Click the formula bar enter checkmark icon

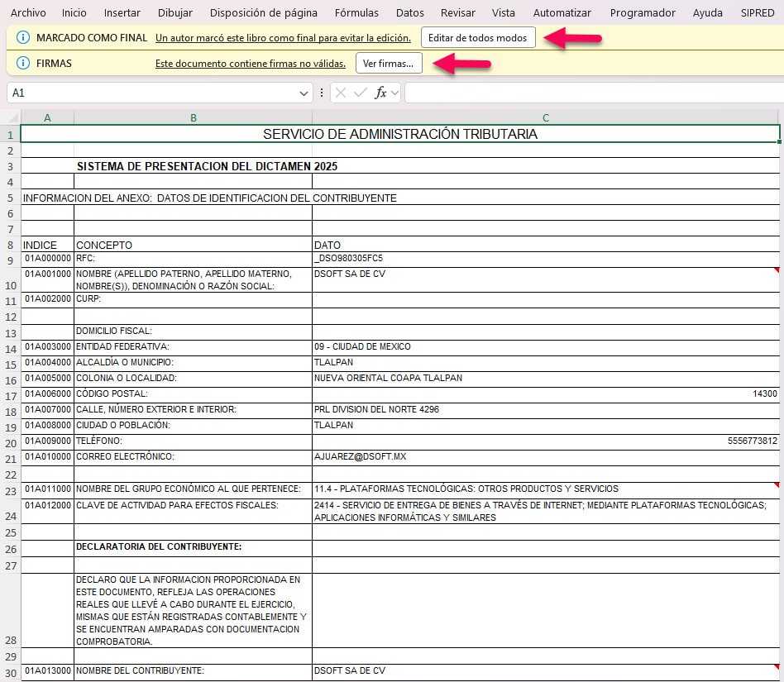coord(360,93)
